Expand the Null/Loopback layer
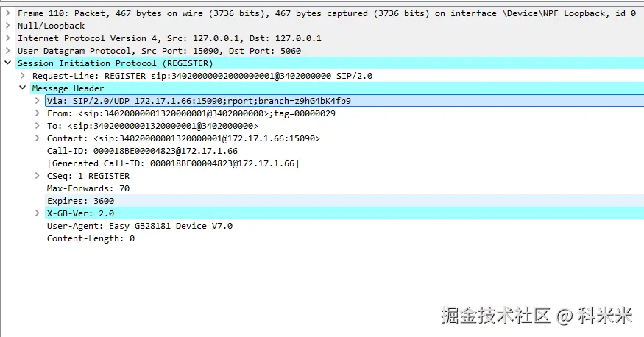 click(x=7, y=26)
